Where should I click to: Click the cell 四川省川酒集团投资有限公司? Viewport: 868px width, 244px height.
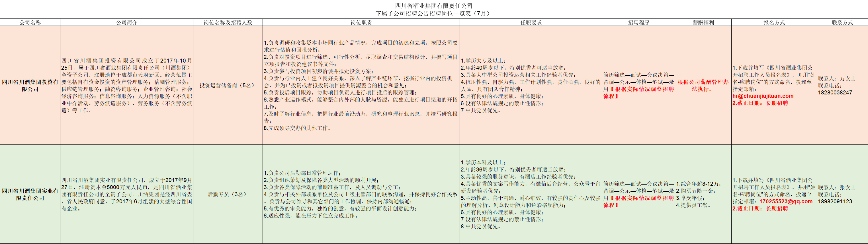coord(30,86)
